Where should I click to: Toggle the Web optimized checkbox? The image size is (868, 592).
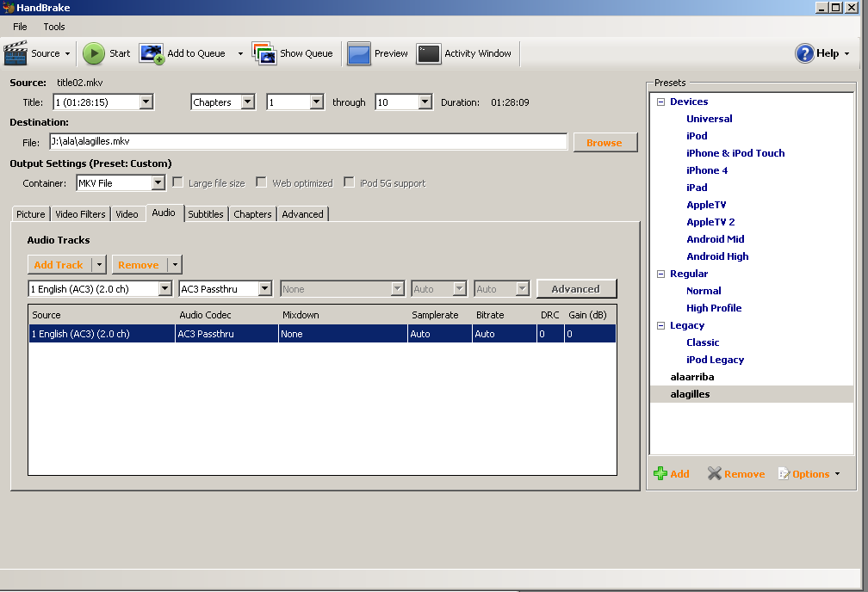coord(261,182)
